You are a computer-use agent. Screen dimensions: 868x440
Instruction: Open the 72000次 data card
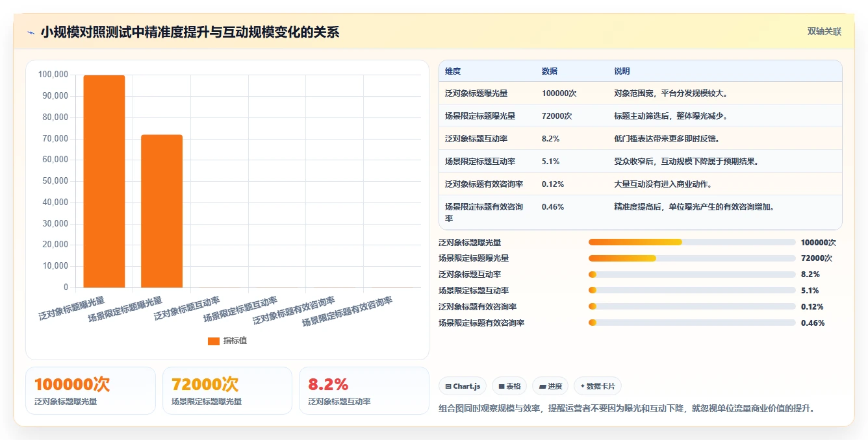click(227, 391)
